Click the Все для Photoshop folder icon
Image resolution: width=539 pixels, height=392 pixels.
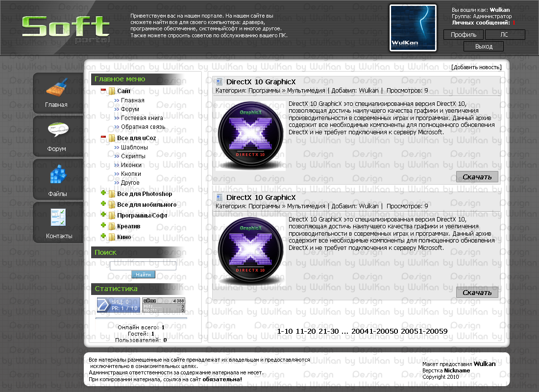tap(112, 194)
